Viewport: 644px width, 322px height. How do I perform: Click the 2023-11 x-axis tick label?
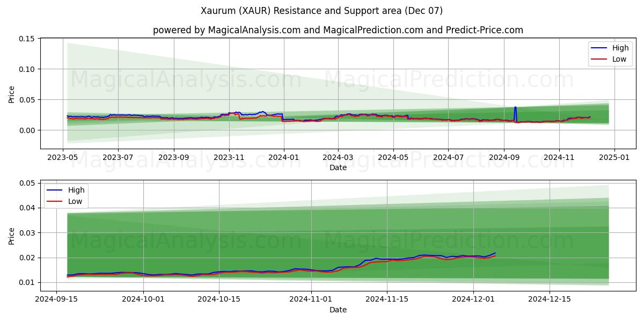pyautogui.click(x=229, y=158)
